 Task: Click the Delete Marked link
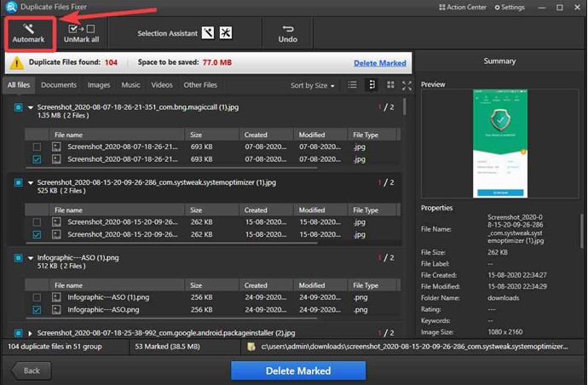click(x=380, y=63)
